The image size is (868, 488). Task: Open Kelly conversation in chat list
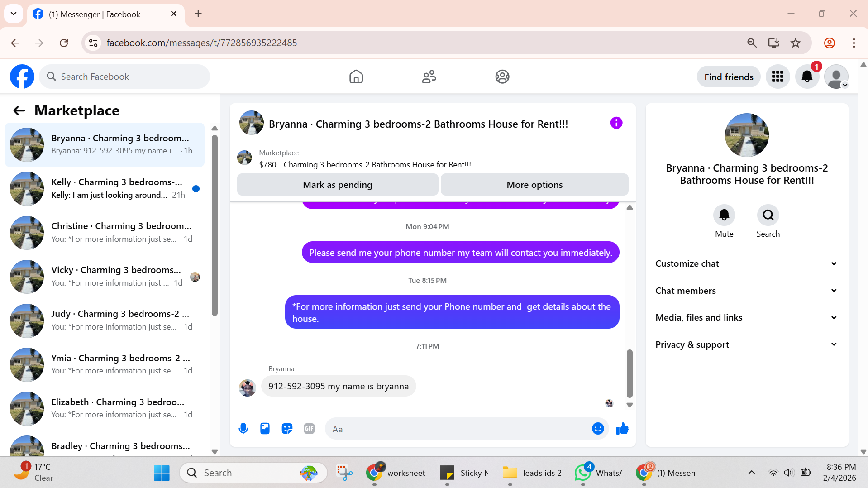click(105, 189)
